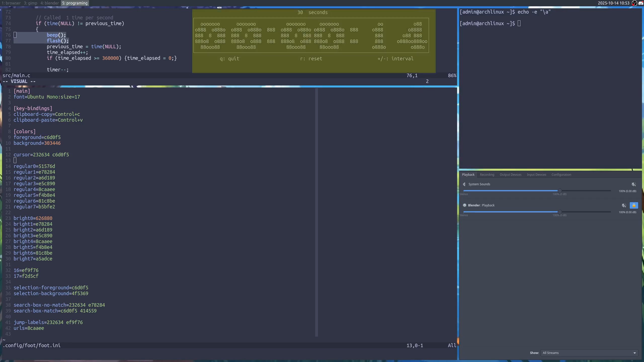The width and height of the screenshot is (644, 362).
Task: Click the System Sounds volume slider handle
Action: [559, 191]
